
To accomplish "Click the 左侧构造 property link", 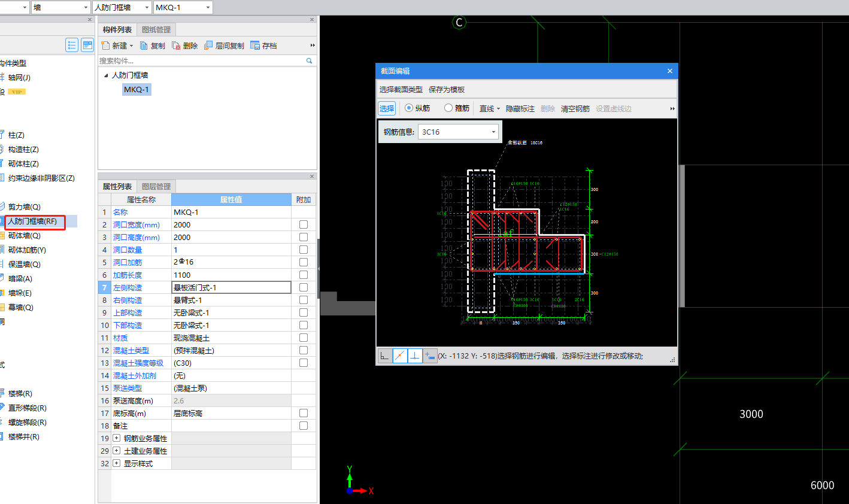I will pyautogui.click(x=128, y=287).
